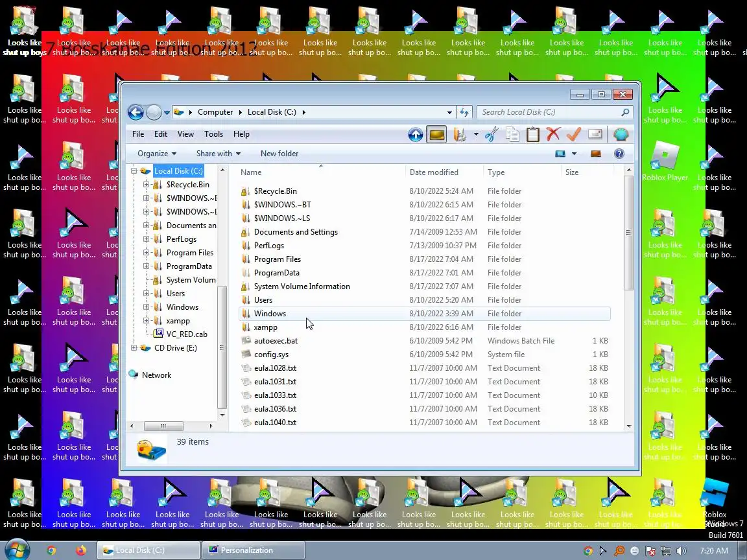Open the Help menu
Screen dimensions: 747x560
(241, 134)
